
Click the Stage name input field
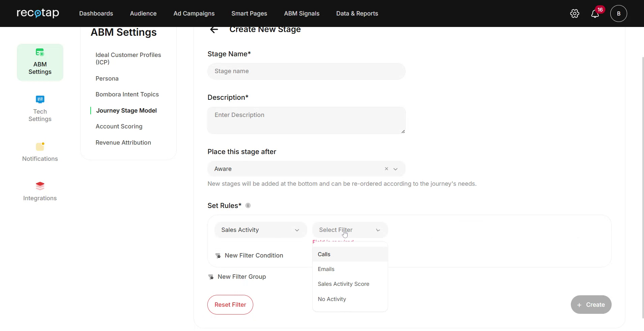tap(306, 71)
